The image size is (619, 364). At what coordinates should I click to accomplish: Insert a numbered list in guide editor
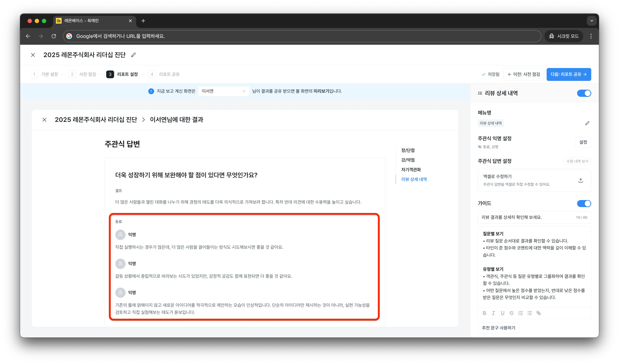pos(521,313)
